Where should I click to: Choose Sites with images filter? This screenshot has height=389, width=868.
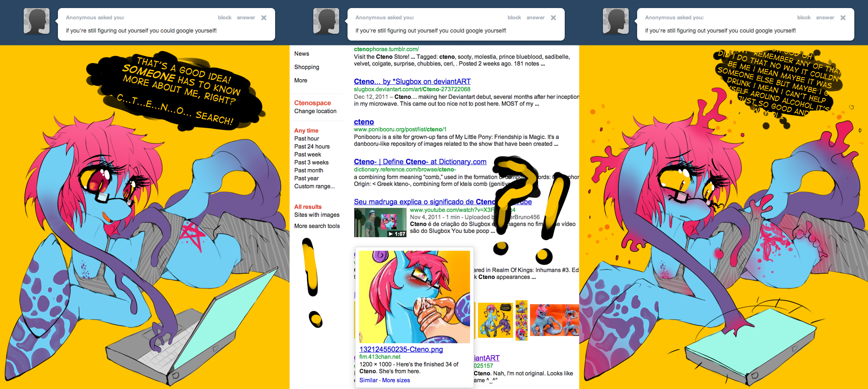pyautogui.click(x=317, y=215)
